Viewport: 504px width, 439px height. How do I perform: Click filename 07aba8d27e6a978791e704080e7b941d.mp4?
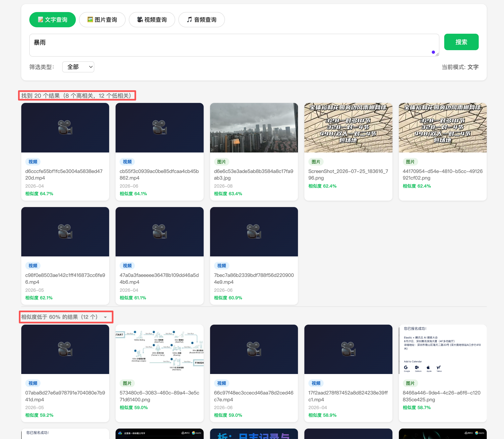[65, 396]
